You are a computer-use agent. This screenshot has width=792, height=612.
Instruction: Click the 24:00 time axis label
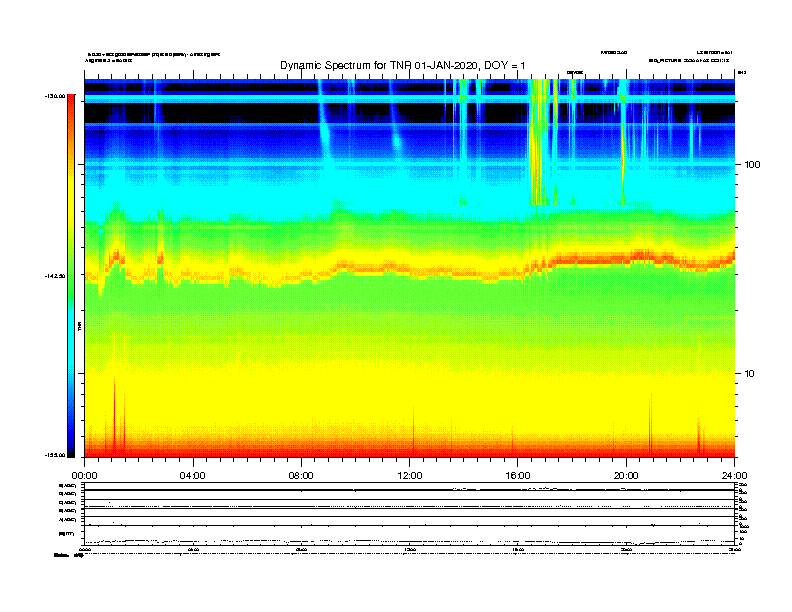click(x=734, y=476)
